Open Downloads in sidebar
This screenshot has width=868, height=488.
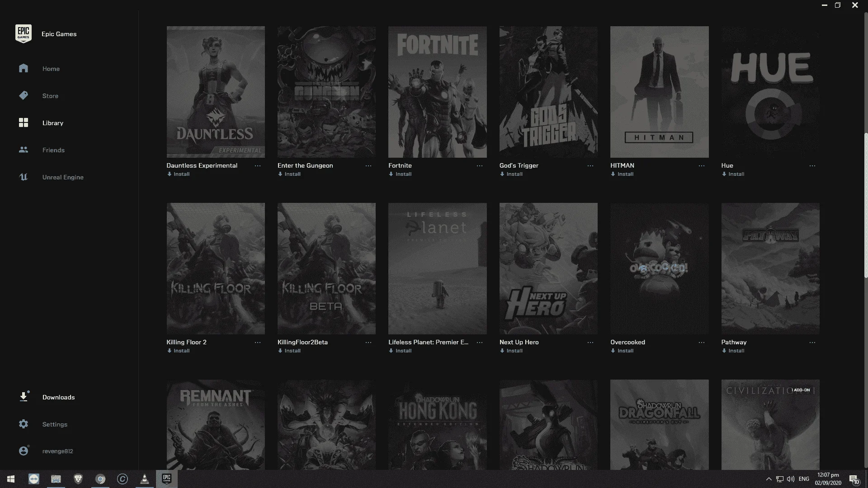click(x=59, y=397)
